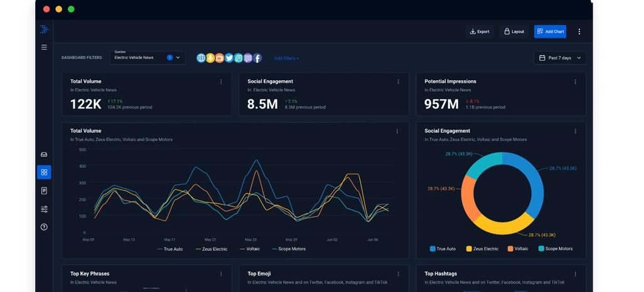Open the hamburger menu in the sidebar
The width and height of the screenshot is (644, 292).
pos(44,47)
